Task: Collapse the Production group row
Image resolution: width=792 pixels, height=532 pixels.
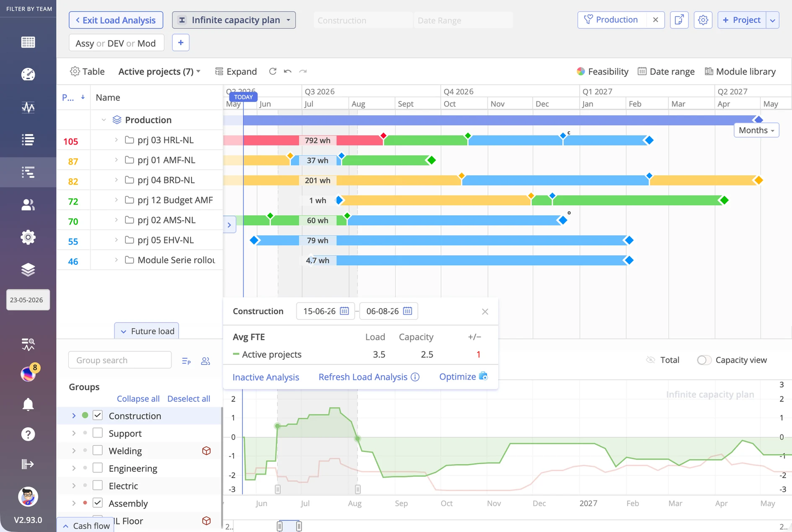Action: click(x=103, y=120)
